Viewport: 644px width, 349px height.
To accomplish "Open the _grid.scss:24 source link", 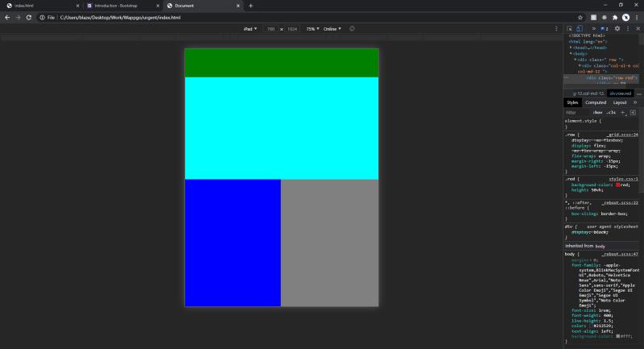I will click(x=622, y=135).
